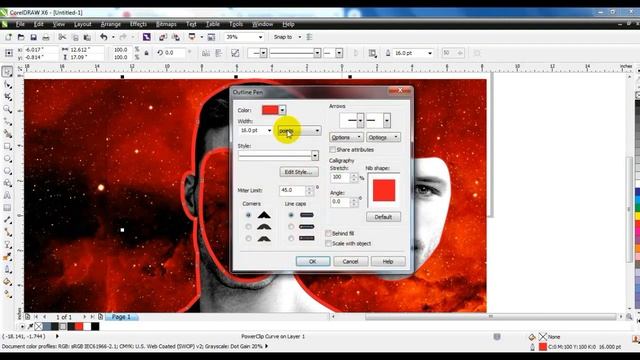Enable Share attributes checkbox
Image resolution: width=640 pixels, height=360 pixels.
click(333, 150)
